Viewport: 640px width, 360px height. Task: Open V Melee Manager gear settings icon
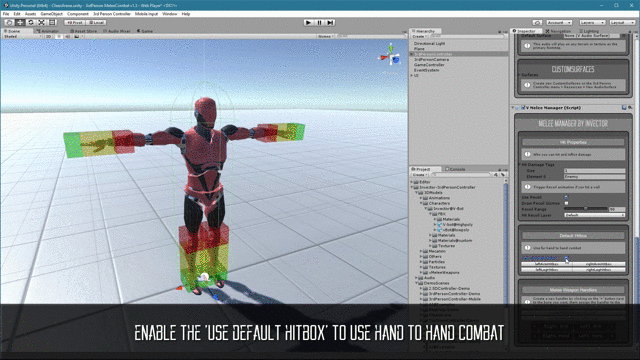(630, 107)
